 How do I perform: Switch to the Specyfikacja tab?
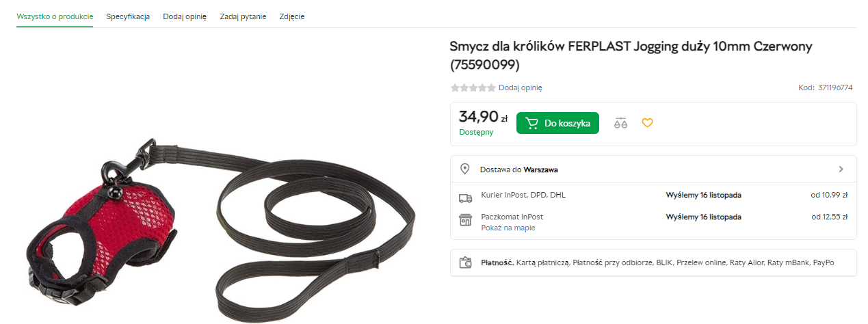[x=128, y=16]
